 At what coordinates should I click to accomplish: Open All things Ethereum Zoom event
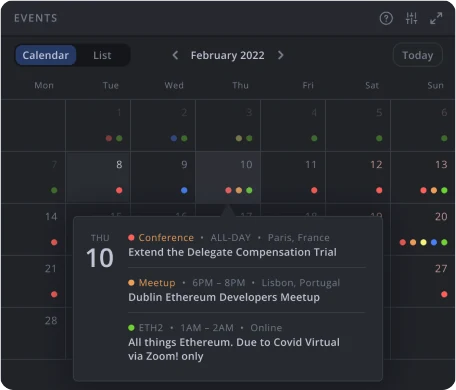click(234, 349)
